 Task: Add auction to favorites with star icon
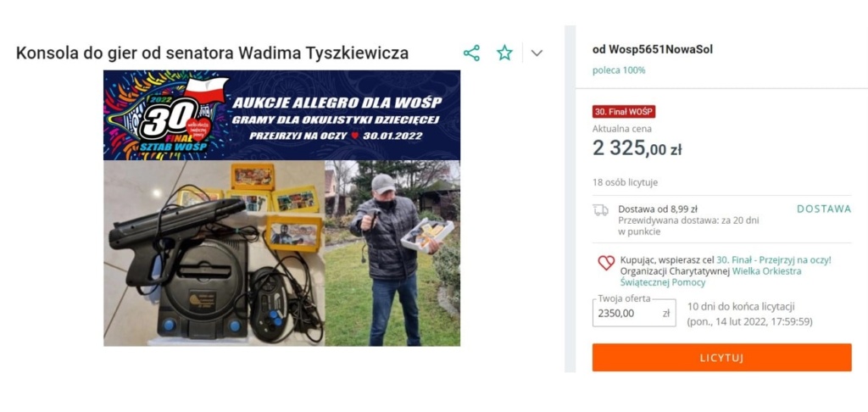pyautogui.click(x=504, y=53)
